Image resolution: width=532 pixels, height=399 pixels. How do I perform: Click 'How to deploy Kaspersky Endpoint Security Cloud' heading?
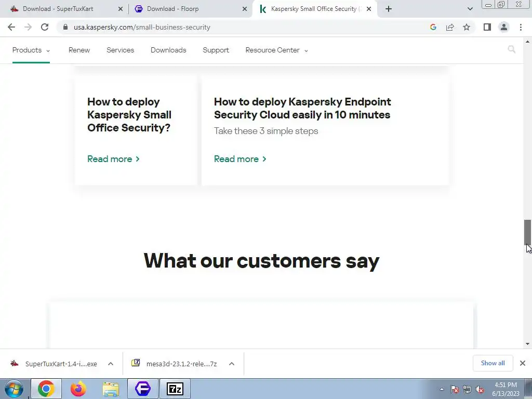point(302,108)
